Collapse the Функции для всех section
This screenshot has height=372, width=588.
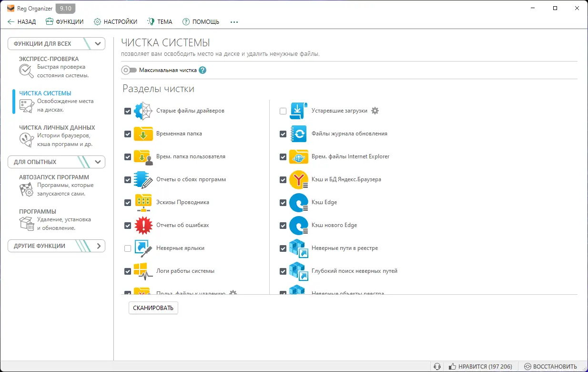tap(56, 43)
